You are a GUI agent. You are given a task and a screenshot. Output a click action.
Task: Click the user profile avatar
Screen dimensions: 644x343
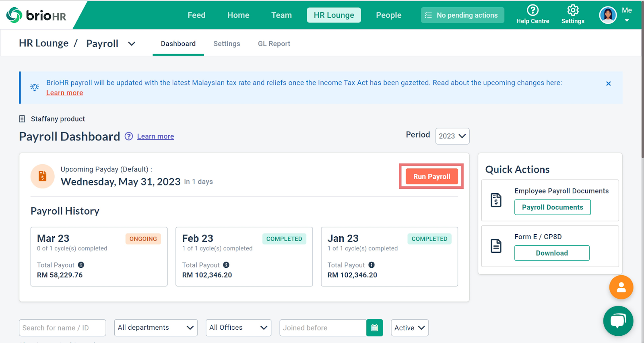point(608,15)
